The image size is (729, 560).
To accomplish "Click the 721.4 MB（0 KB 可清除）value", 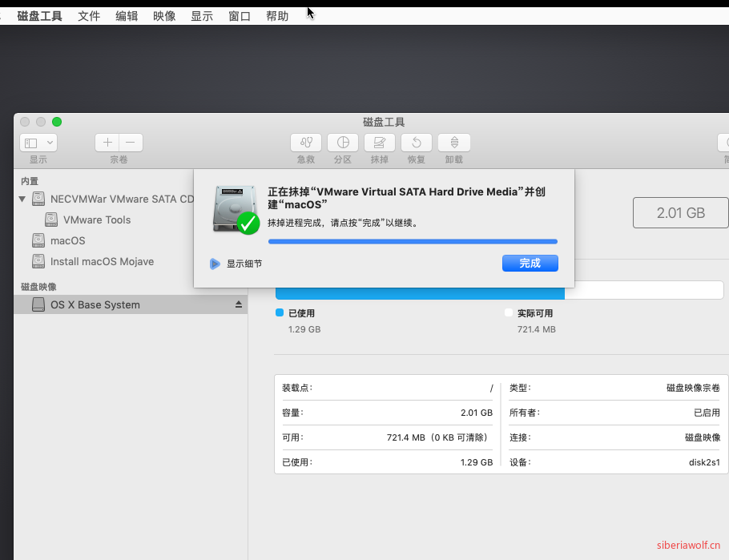I will point(439,437).
